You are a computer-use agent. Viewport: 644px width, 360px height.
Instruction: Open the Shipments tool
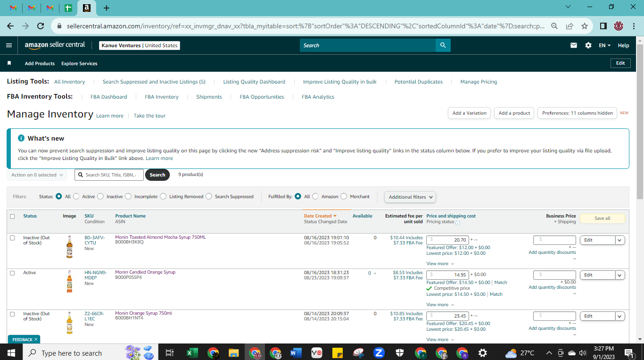pyautogui.click(x=209, y=97)
